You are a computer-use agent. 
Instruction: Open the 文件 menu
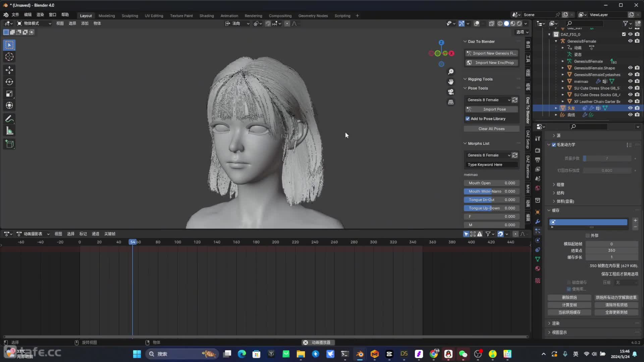tap(15, 15)
